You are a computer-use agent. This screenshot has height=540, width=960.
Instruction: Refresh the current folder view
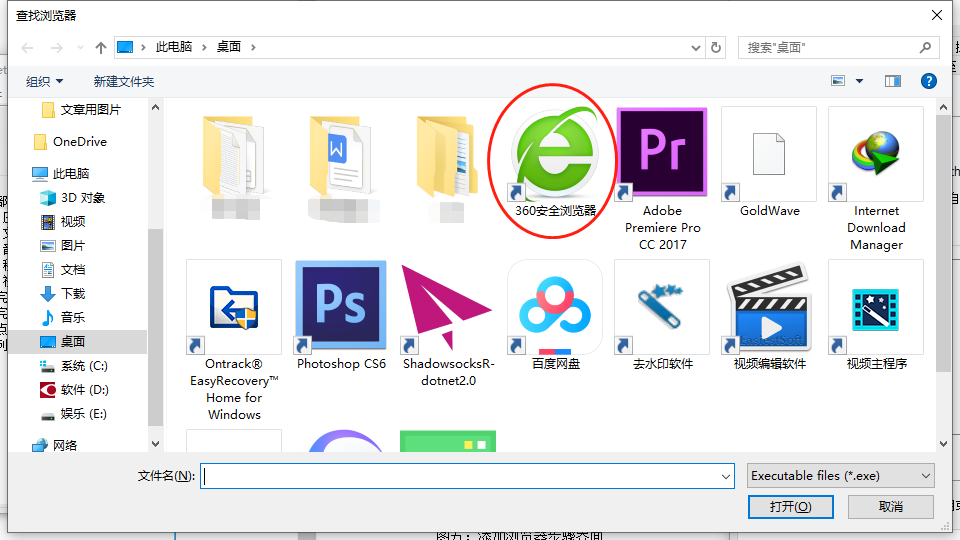click(x=716, y=47)
